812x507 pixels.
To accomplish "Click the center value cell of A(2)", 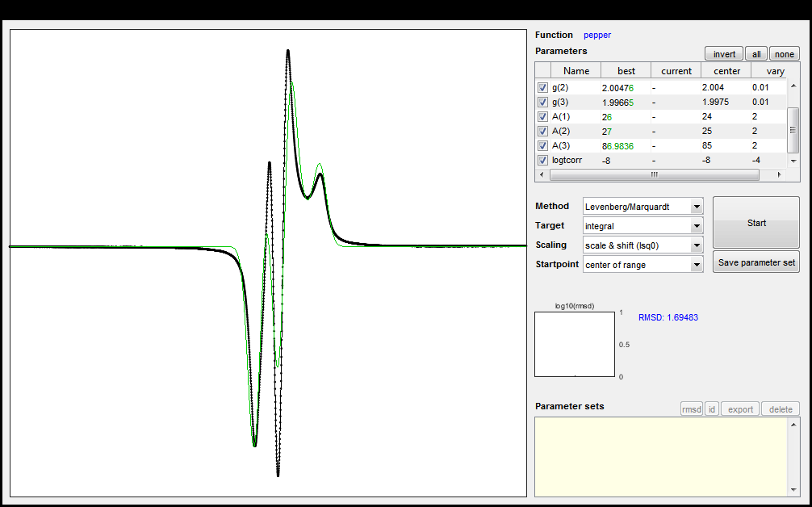I will click(726, 131).
